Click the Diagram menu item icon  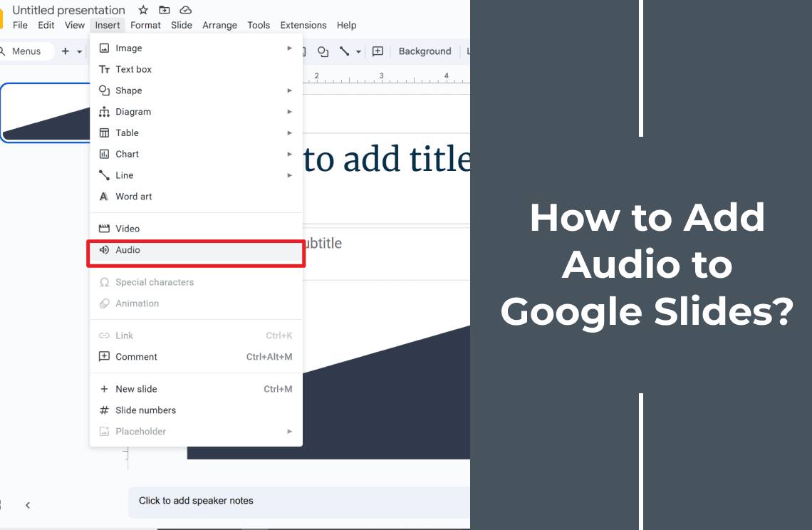[x=104, y=112]
